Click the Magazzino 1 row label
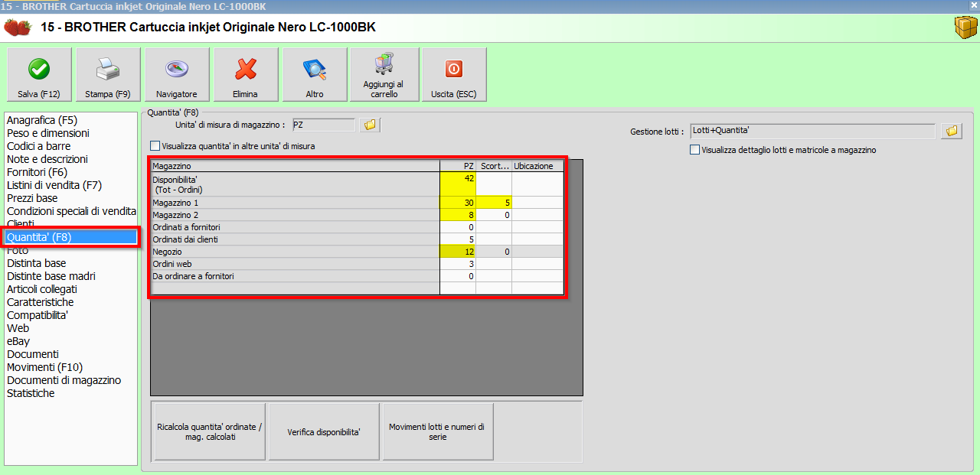Viewport: 980px width, 475px height. pos(296,203)
